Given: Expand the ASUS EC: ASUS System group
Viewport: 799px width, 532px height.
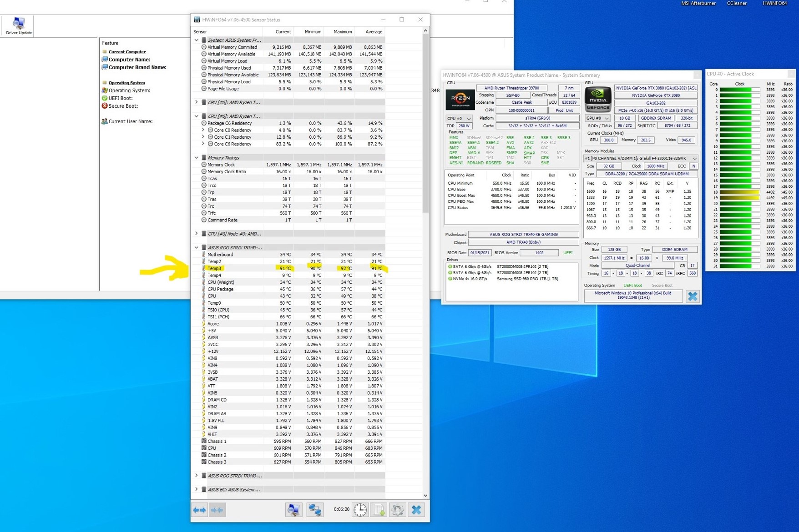Looking at the screenshot, I should coord(197,490).
